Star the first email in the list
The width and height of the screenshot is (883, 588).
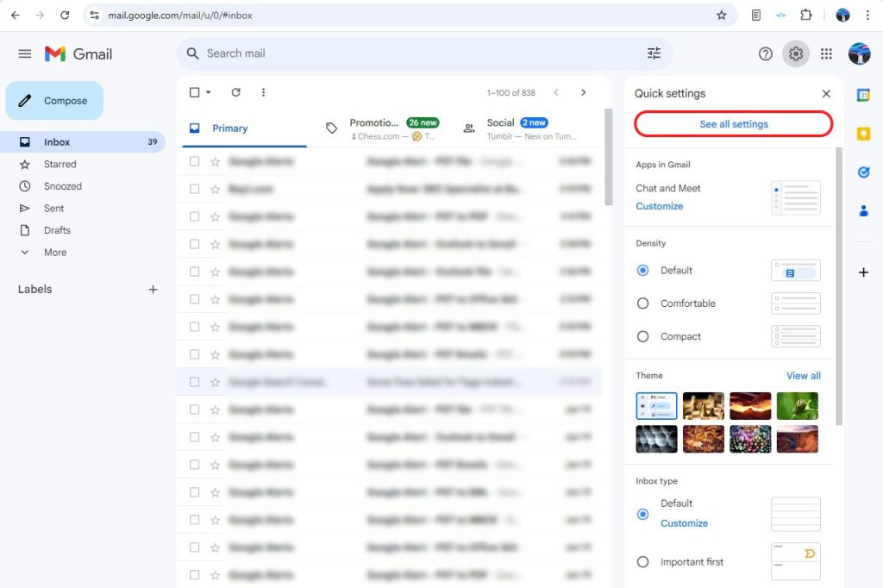point(215,161)
